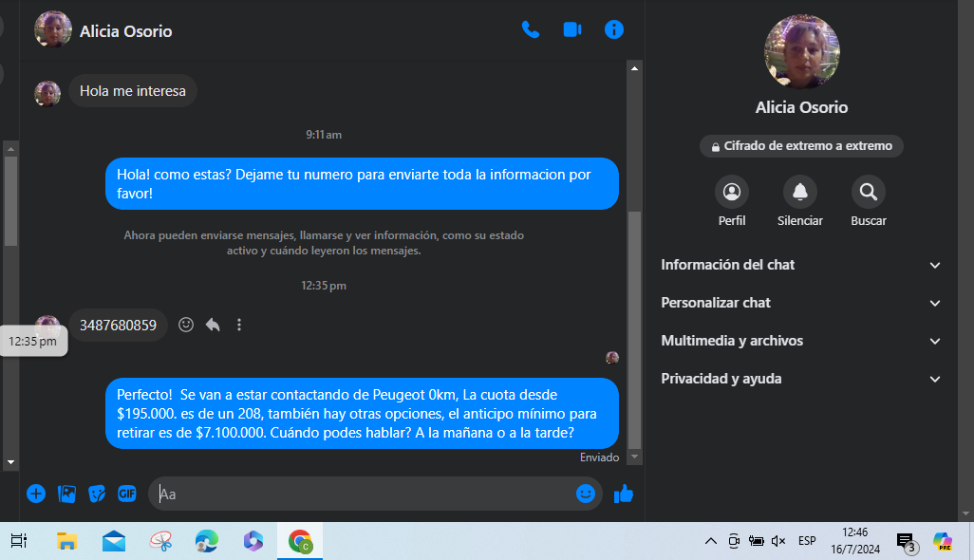React to the 3487680859 message
Screen dimensions: 974x560
(x=186, y=325)
